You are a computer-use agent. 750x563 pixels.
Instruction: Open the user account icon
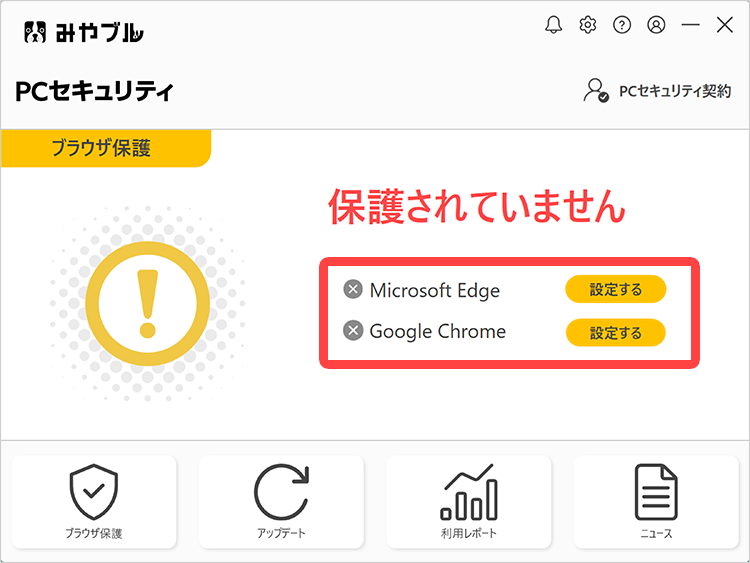[656, 24]
